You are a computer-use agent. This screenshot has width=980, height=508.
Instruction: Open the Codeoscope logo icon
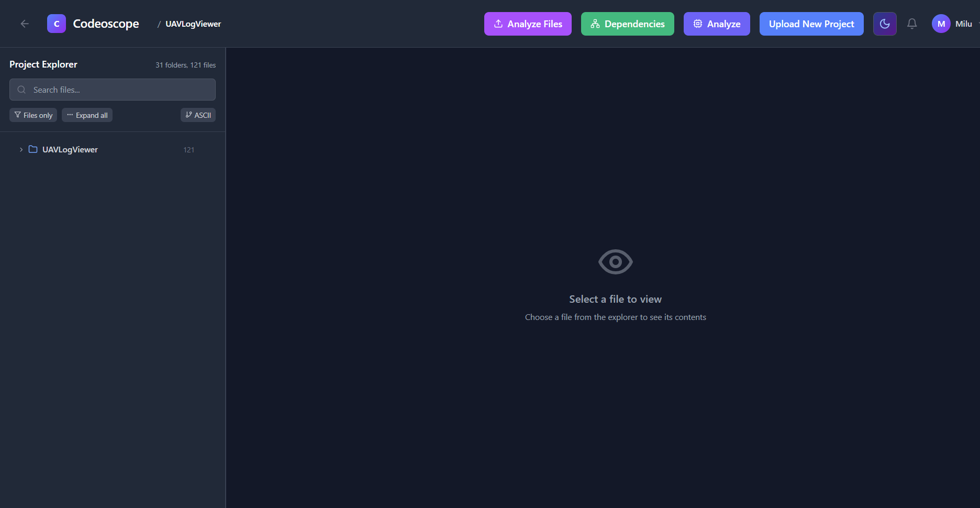(57, 24)
